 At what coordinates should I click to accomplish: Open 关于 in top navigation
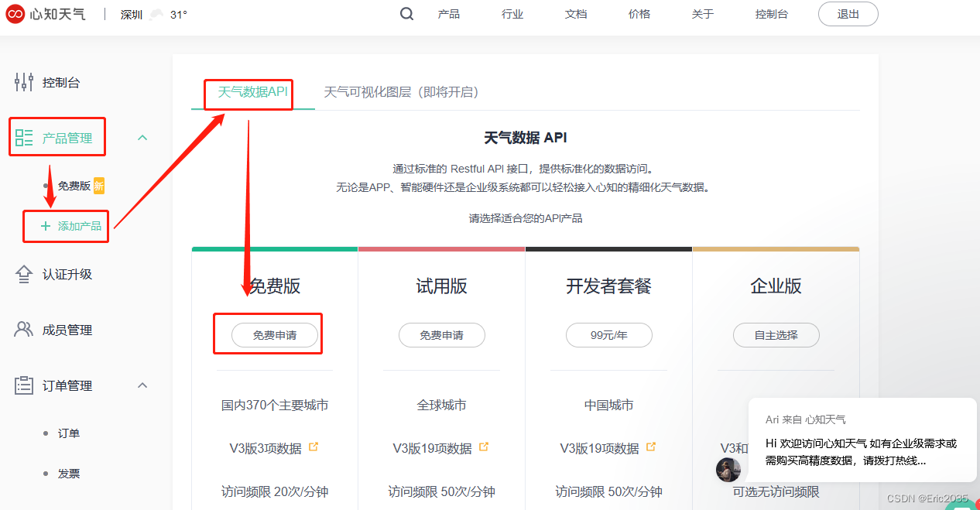click(x=703, y=14)
